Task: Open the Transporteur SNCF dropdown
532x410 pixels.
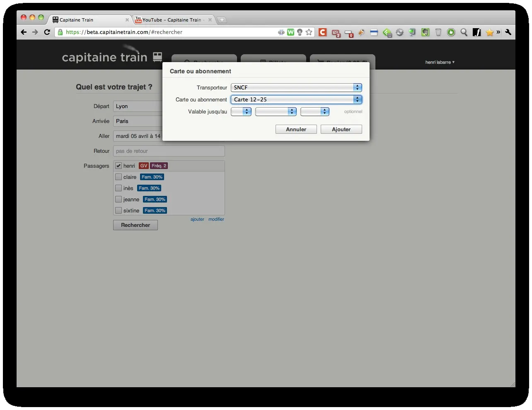Action: [296, 87]
